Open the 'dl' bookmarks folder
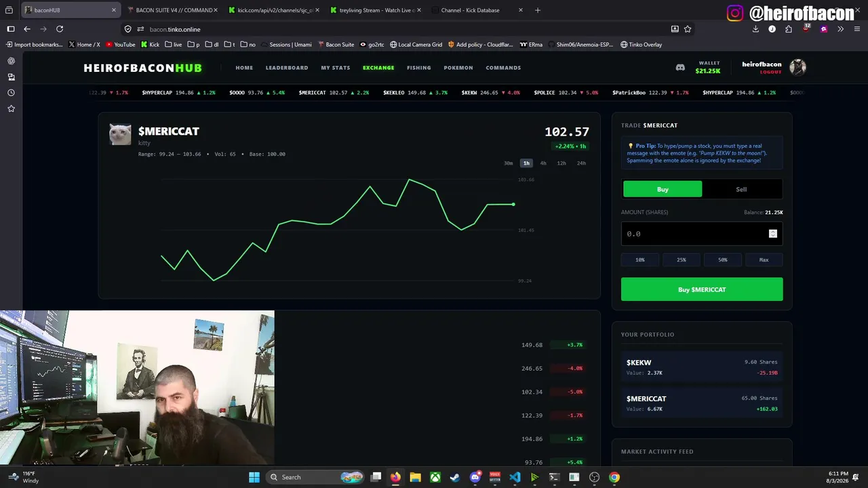 (x=212, y=45)
